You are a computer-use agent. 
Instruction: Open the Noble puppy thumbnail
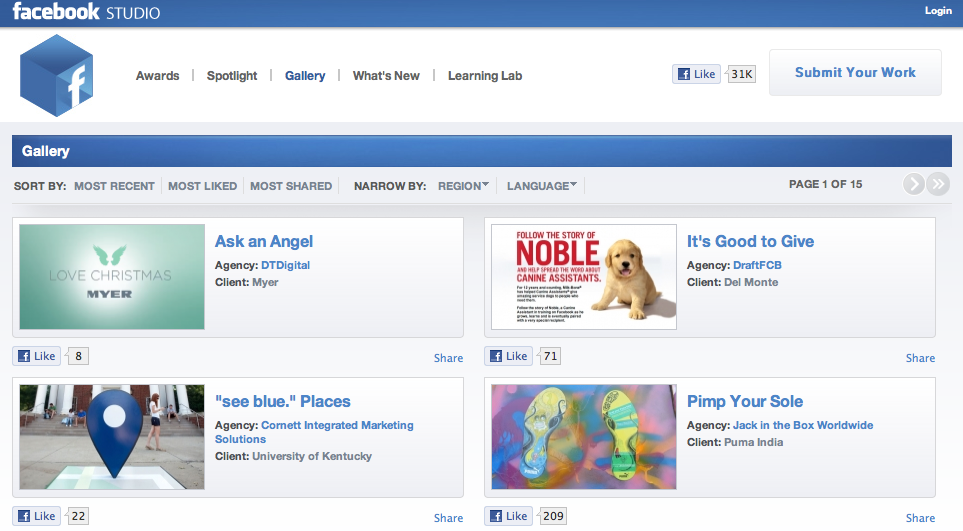[584, 277]
